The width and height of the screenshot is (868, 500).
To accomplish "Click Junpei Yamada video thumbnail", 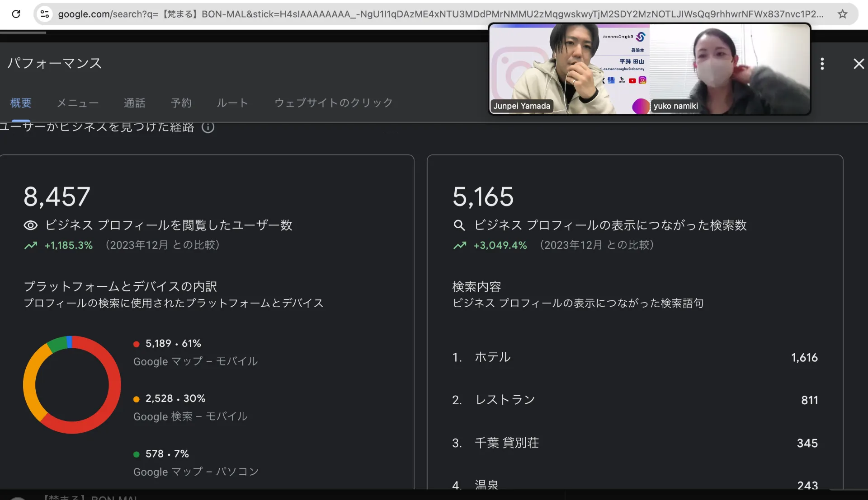I will (x=570, y=69).
